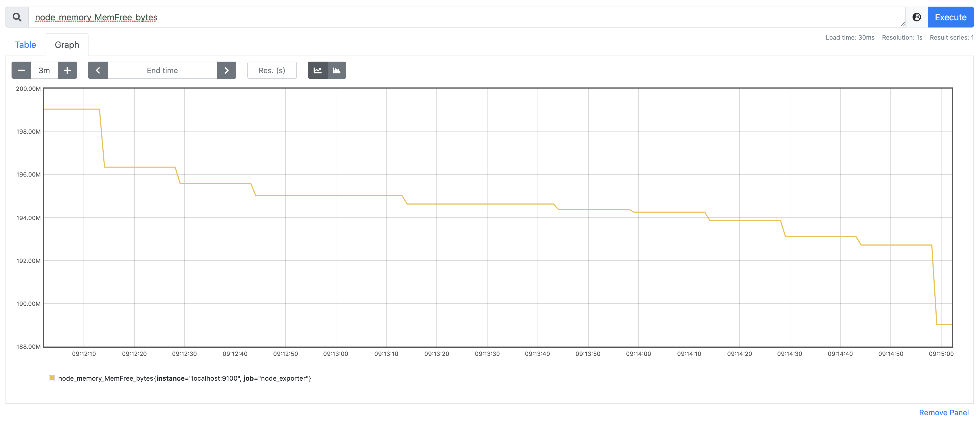Open the metrics explorer globe icon
980x423 pixels.
point(917,17)
